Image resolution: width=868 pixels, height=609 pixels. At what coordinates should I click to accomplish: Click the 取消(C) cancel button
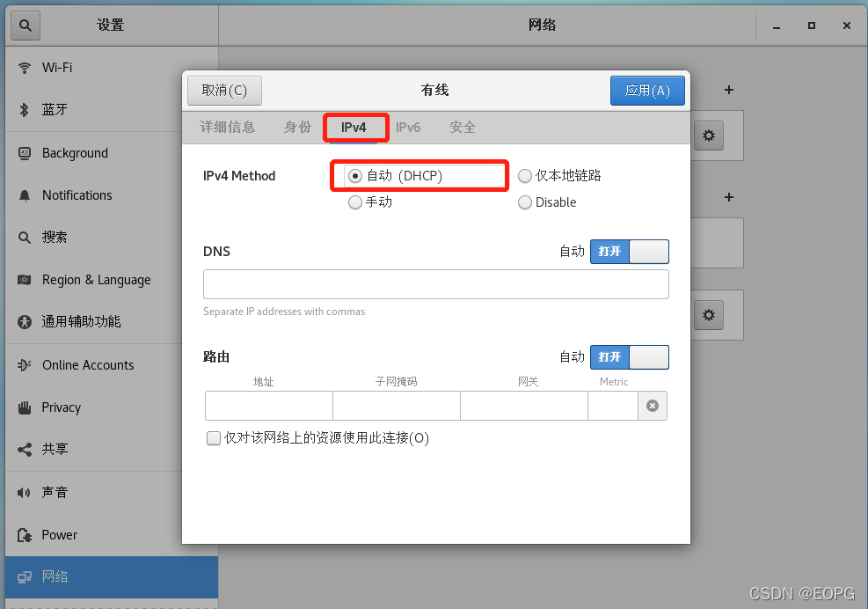225,91
